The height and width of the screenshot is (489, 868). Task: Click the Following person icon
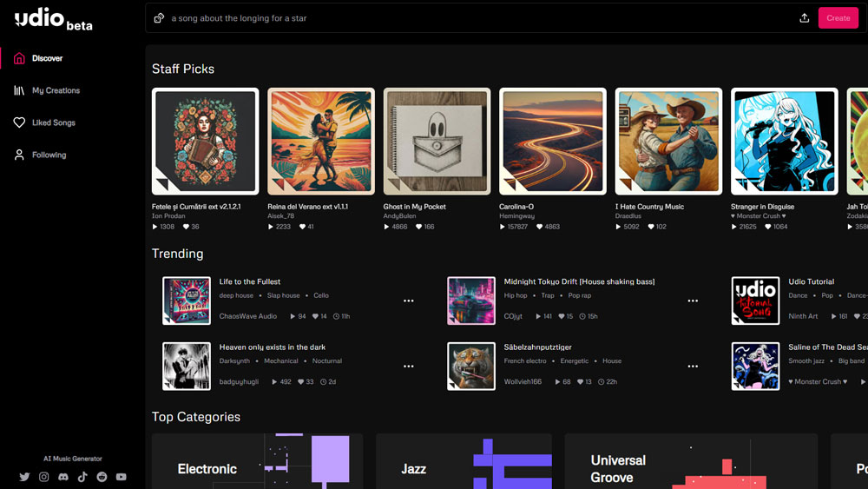click(x=19, y=155)
